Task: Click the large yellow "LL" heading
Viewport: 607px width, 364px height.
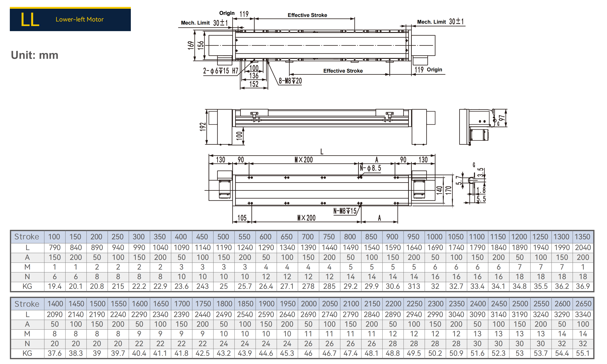Action: 30,19
